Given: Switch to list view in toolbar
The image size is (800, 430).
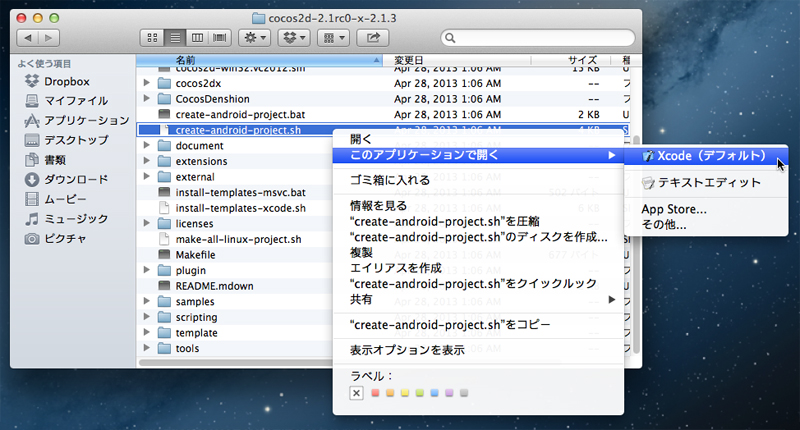Looking at the screenshot, I should [175, 38].
